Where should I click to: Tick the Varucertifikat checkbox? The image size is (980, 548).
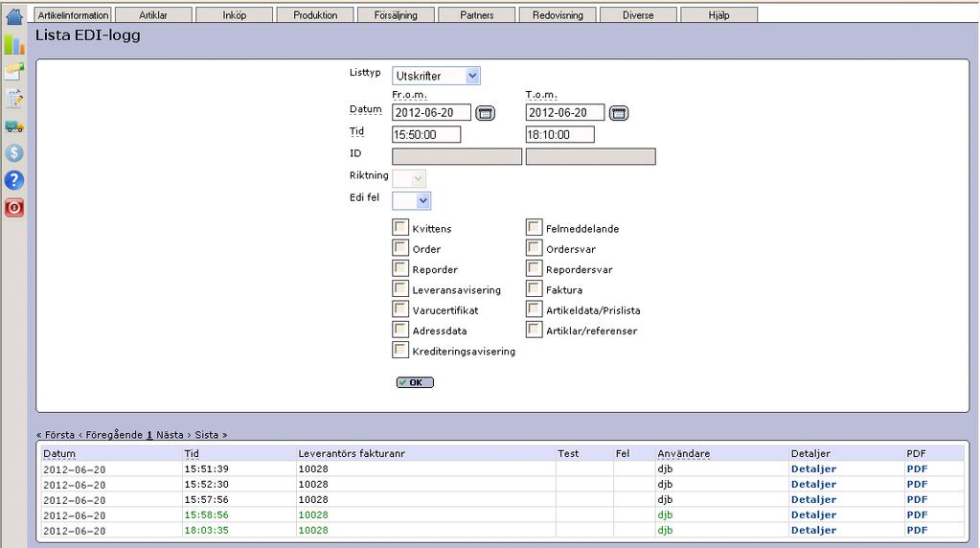coord(400,308)
